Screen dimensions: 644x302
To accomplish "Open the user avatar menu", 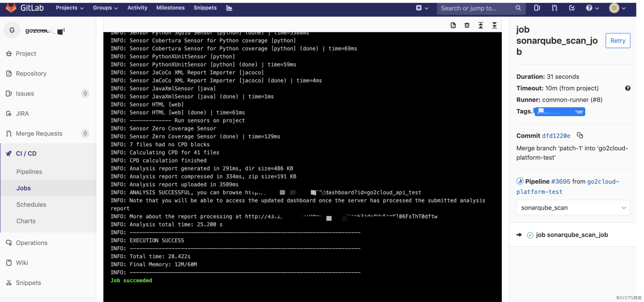I will (617, 8).
